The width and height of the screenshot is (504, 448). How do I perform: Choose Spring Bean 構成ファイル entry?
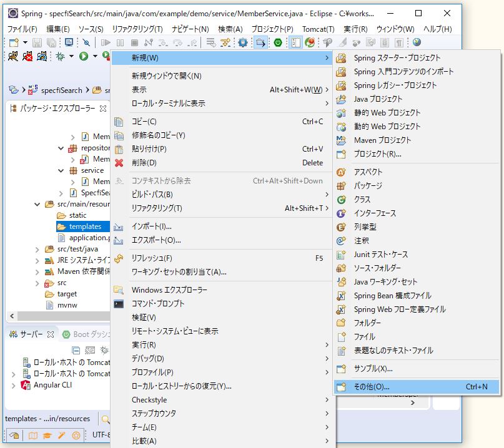pyautogui.click(x=417, y=296)
